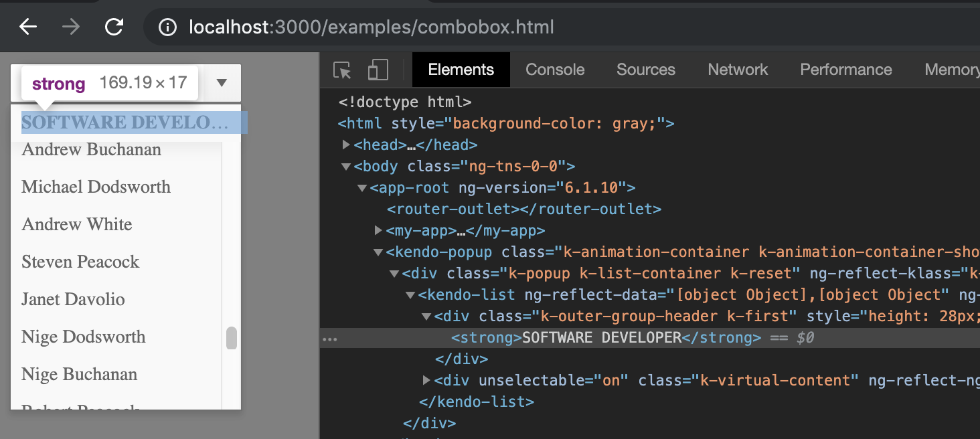980x439 pixels.
Task: Reload the page with the refresh icon
Action: click(x=114, y=27)
